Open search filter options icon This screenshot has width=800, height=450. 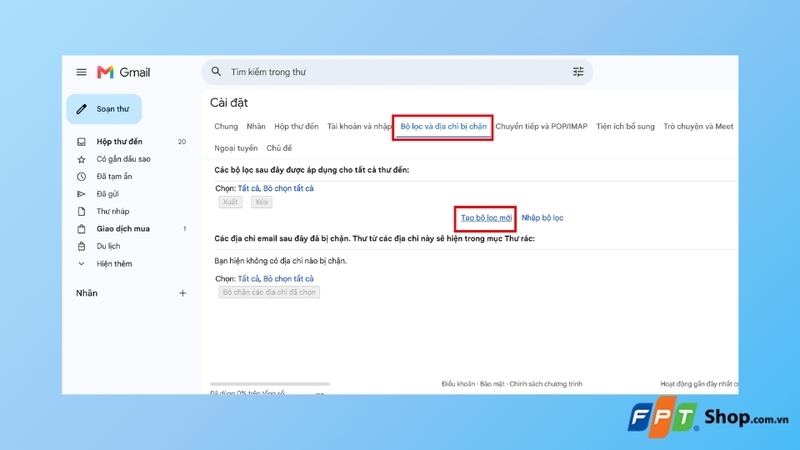click(578, 72)
